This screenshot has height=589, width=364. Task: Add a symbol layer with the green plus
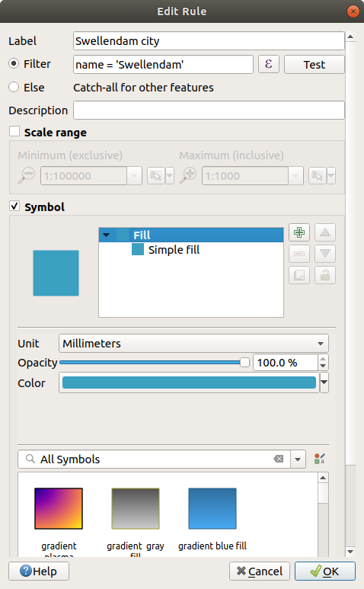click(x=299, y=232)
